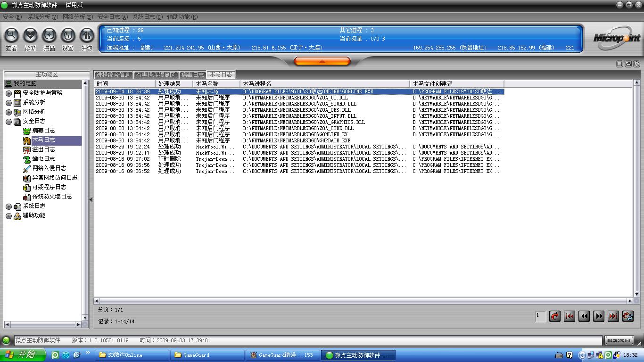Viewport: 644px width, 362px height.
Task: Open the 设置 hand settings icon
Action: (68, 35)
